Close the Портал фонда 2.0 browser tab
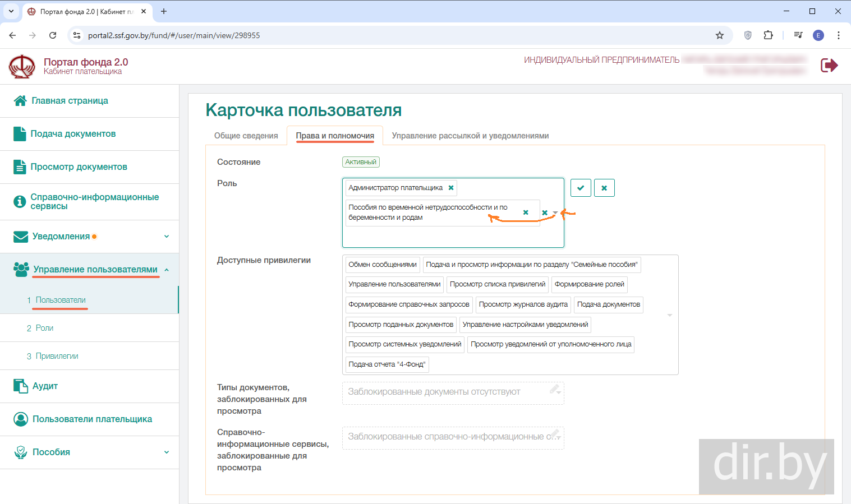This screenshot has width=851, height=504. (x=144, y=11)
